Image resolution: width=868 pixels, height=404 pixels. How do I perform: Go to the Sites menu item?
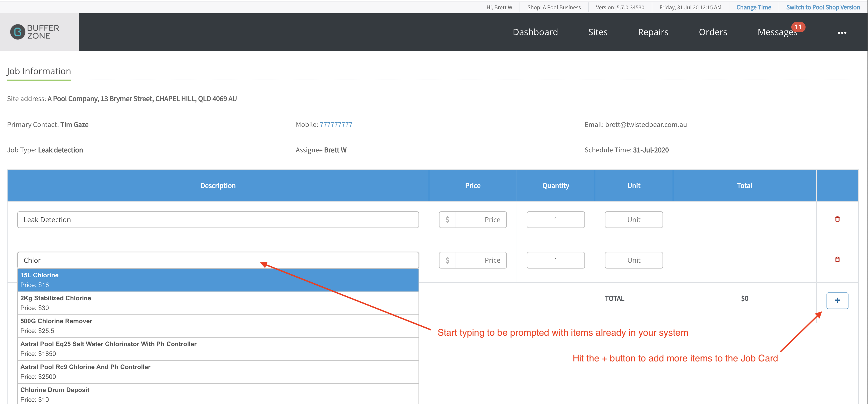[x=598, y=32]
